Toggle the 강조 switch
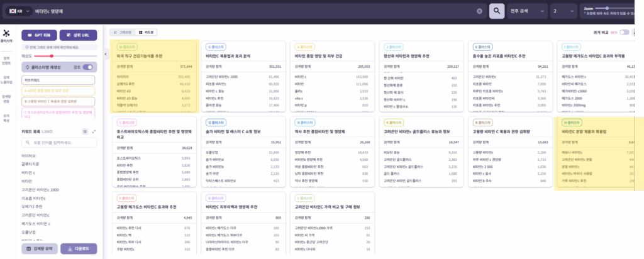 [x=88, y=67]
